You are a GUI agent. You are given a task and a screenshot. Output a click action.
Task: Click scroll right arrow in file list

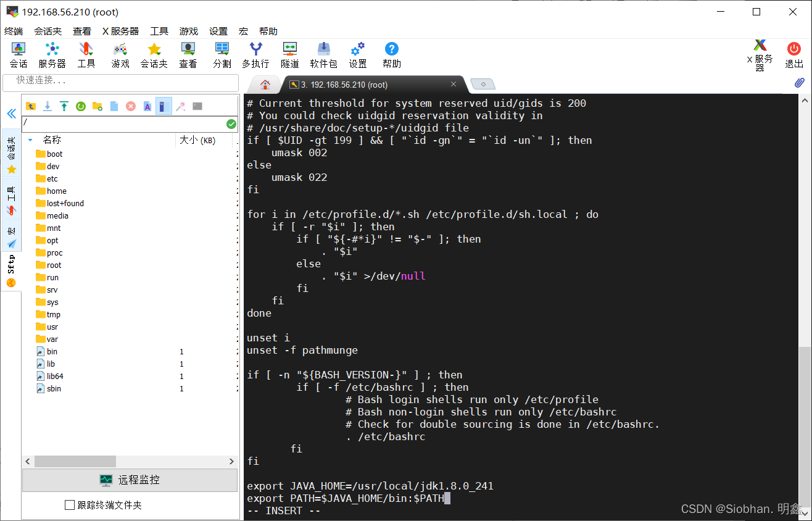(x=231, y=461)
